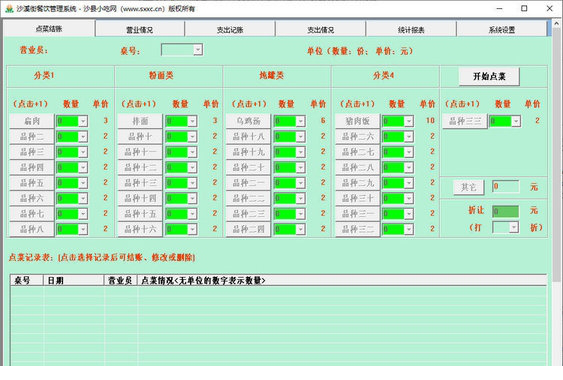Screen dimensions: 563x380
Task: Click the 其它 amount input field
Action: coord(506,186)
